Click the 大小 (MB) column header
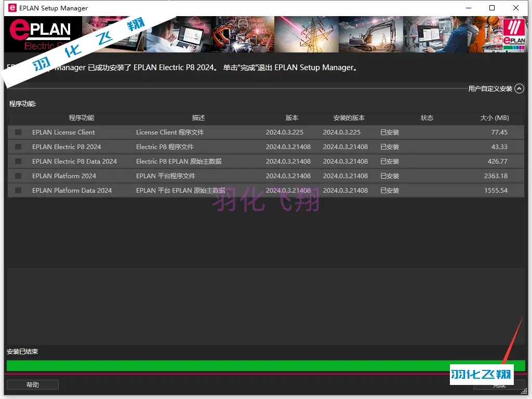 pyautogui.click(x=495, y=118)
